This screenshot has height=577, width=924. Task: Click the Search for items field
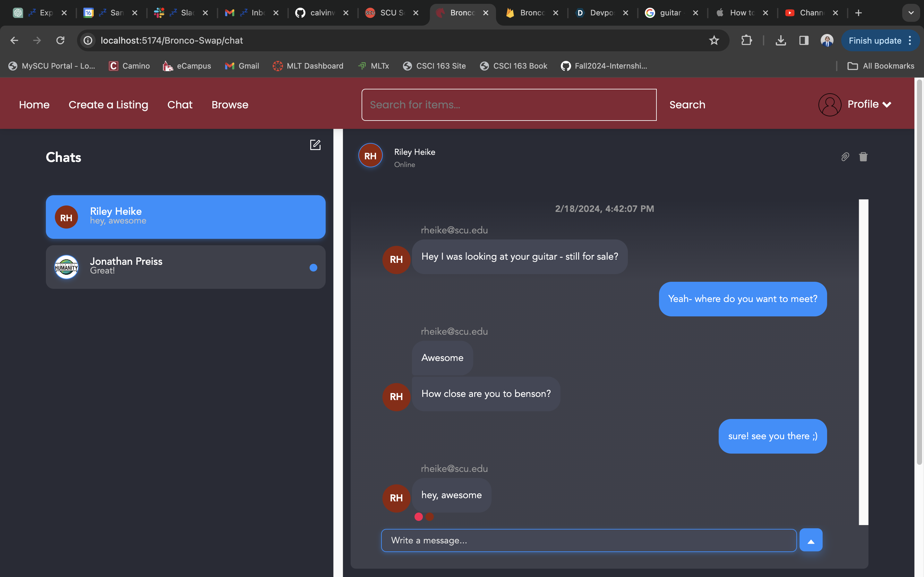pos(509,105)
